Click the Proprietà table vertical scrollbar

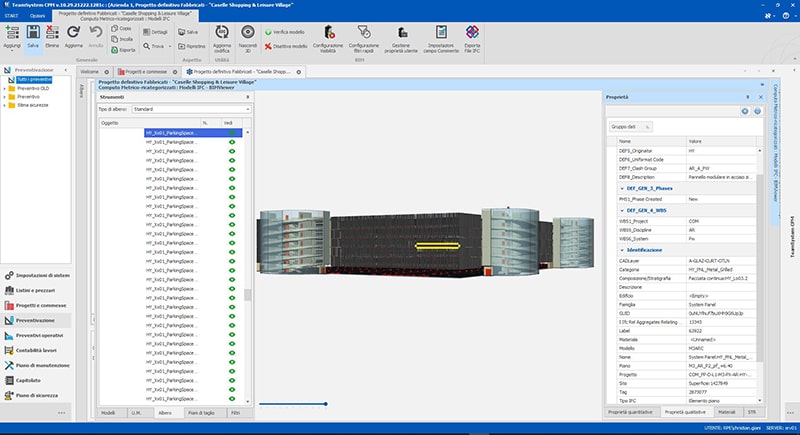[760, 268]
